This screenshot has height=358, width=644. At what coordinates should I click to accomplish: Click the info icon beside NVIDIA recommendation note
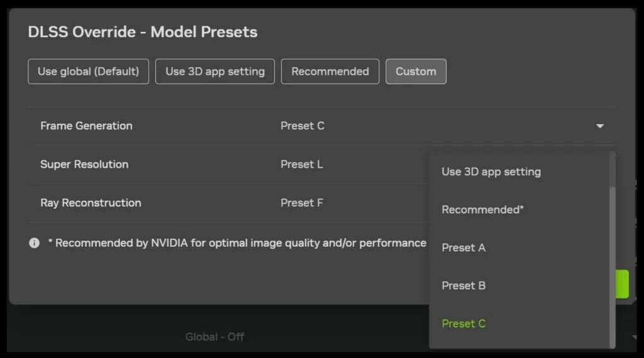coord(34,243)
